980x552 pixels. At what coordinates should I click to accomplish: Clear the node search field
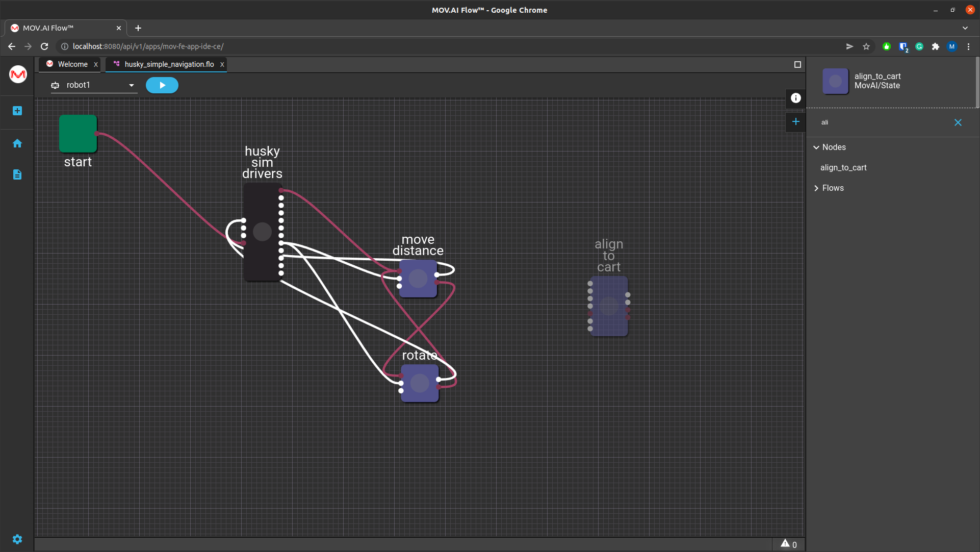pos(958,122)
